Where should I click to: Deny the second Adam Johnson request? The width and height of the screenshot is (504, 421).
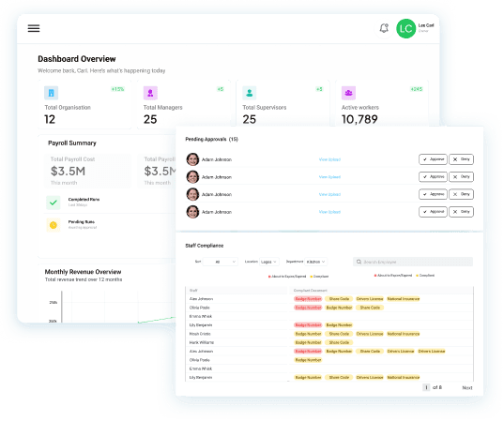(x=461, y=177)
